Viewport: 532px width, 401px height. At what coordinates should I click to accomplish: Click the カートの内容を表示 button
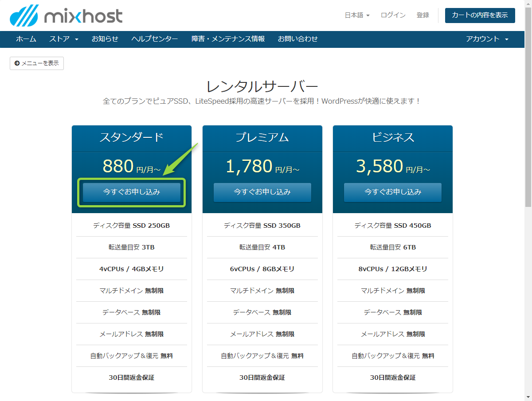coord(480,15)
